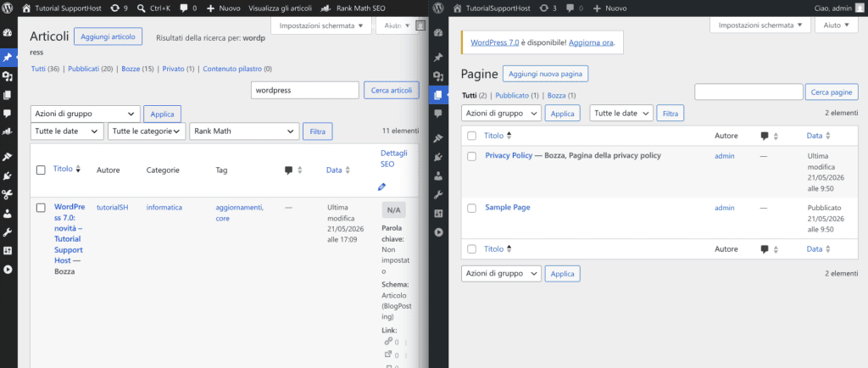Open Azioni di gruppo dropdown in Articoli window

[86, 114]
